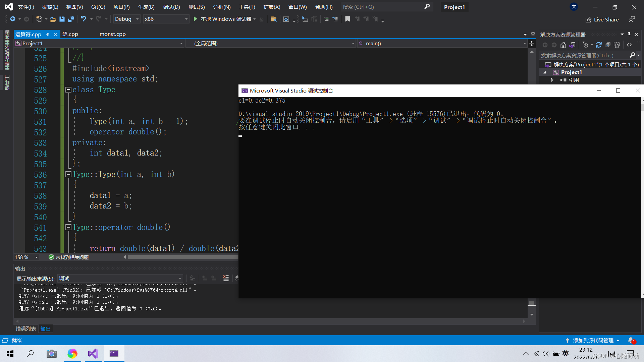Viewport: 644px width, 362px height.
Task: Click the Home icon in Solution Explorer
Action: (x=563, y=45)
